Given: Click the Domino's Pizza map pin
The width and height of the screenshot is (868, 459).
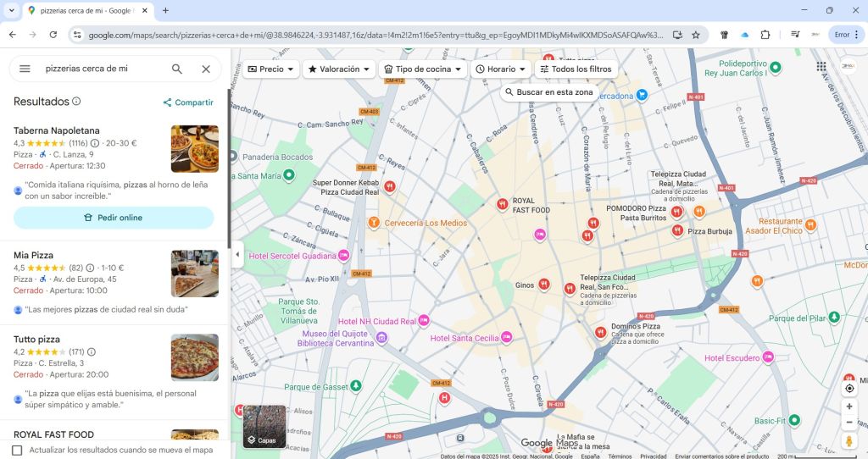Looking at the screenshot, I should click(x=601, y=332).
